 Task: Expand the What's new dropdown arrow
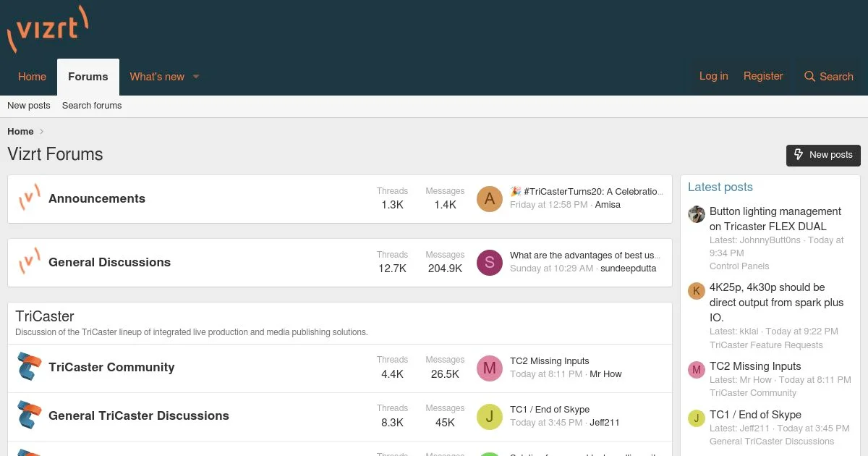coord(195,77)
